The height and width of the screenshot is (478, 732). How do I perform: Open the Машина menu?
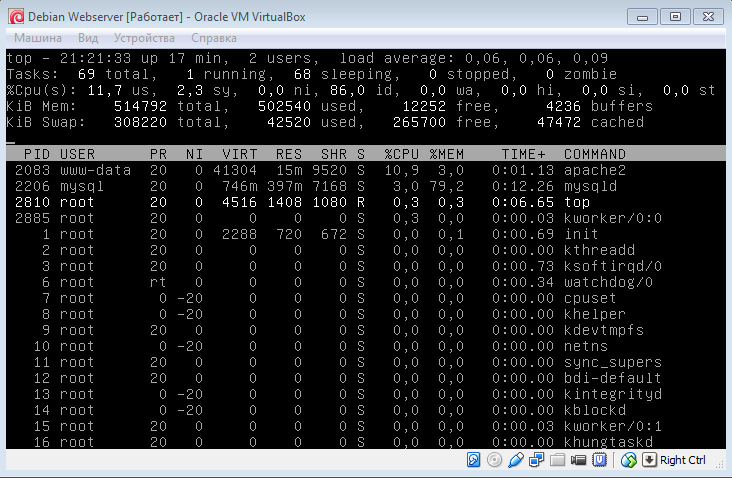[x=38, y=38]
